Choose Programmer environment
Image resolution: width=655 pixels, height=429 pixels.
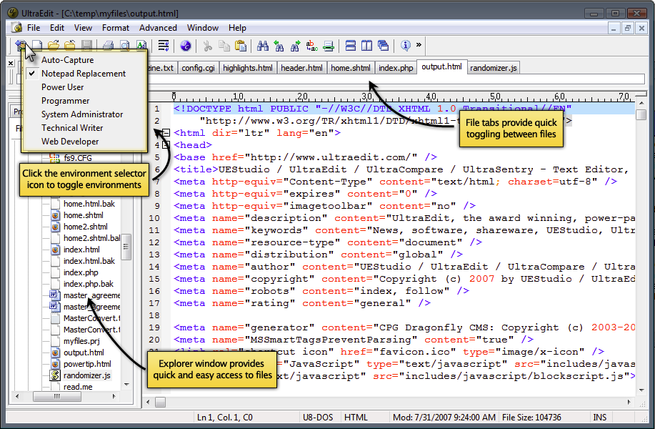coord(85,101)
